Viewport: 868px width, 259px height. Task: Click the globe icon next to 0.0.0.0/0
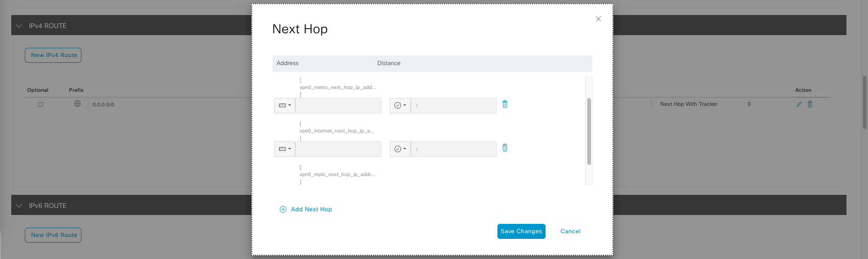77,104
